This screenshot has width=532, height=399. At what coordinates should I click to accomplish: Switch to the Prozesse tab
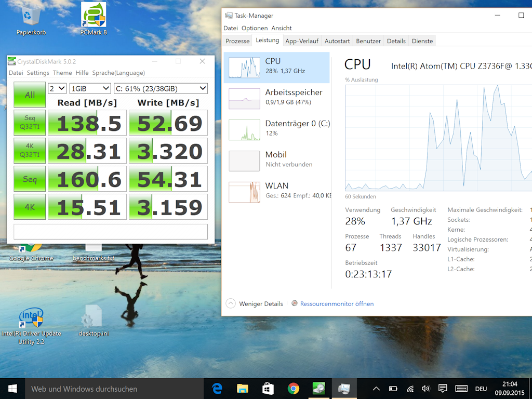tap(237, 41)
